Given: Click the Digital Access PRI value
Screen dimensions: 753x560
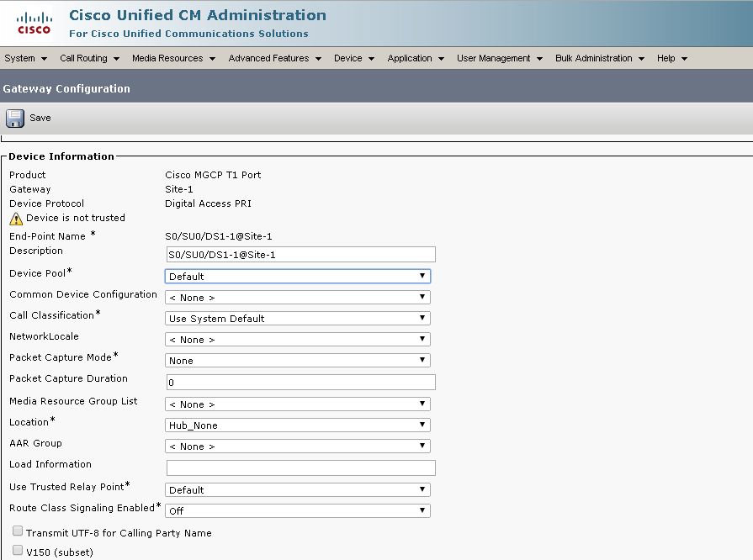Looking at the screenshot, I should [208, 203].
